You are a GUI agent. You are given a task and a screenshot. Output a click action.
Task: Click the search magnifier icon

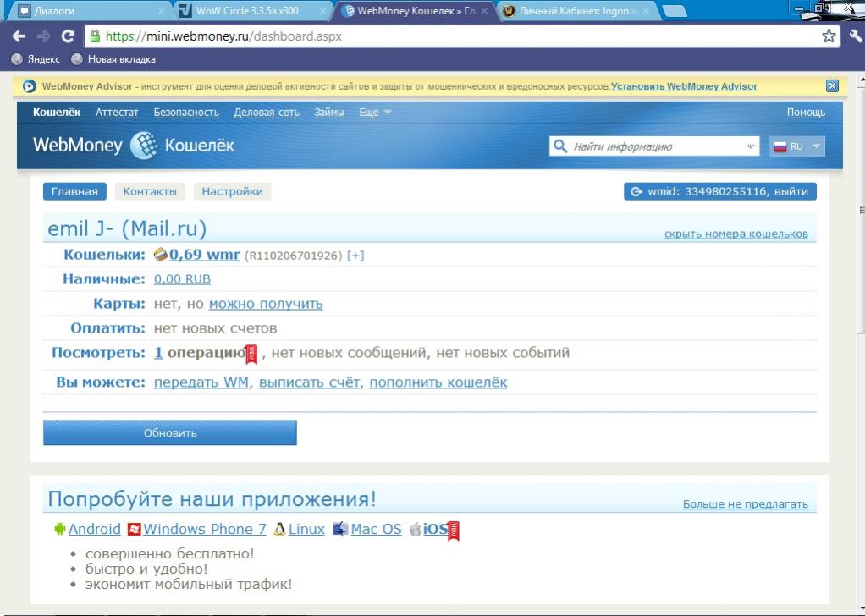(x=559, y=146)
